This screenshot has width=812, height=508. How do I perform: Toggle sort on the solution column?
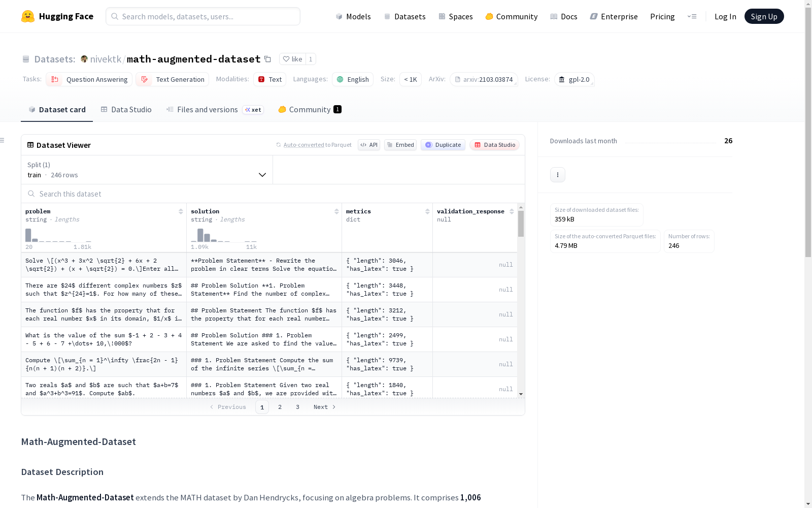[x=336, y=211]
